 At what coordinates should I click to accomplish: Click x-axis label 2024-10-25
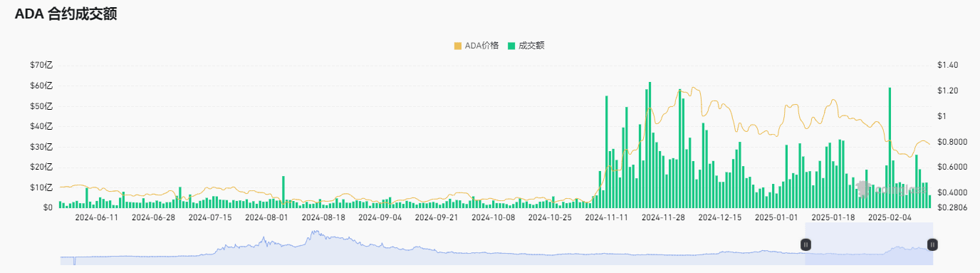tap(550, 217)
